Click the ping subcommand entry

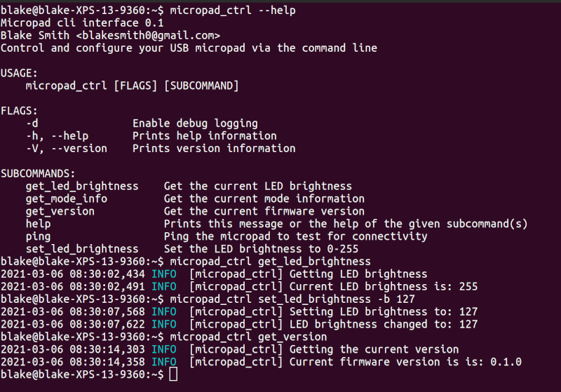[38, 237]
